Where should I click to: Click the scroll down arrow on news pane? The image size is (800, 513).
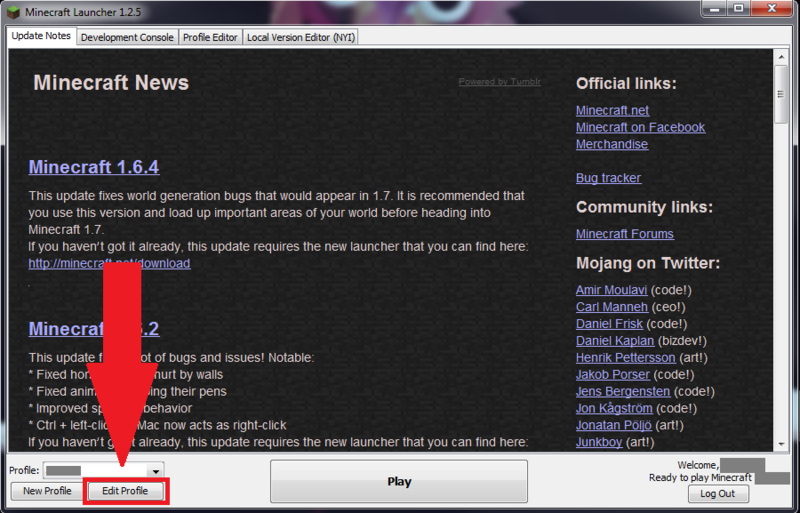pos(781,444)
